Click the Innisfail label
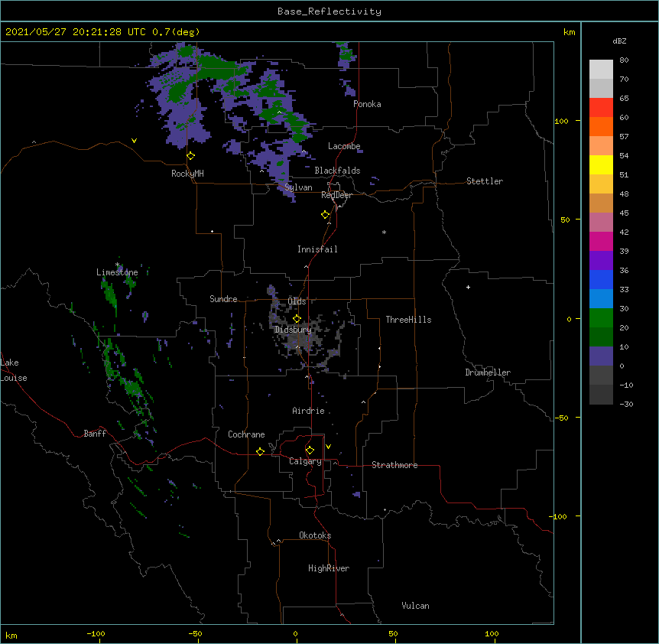 tap(317, 249)
